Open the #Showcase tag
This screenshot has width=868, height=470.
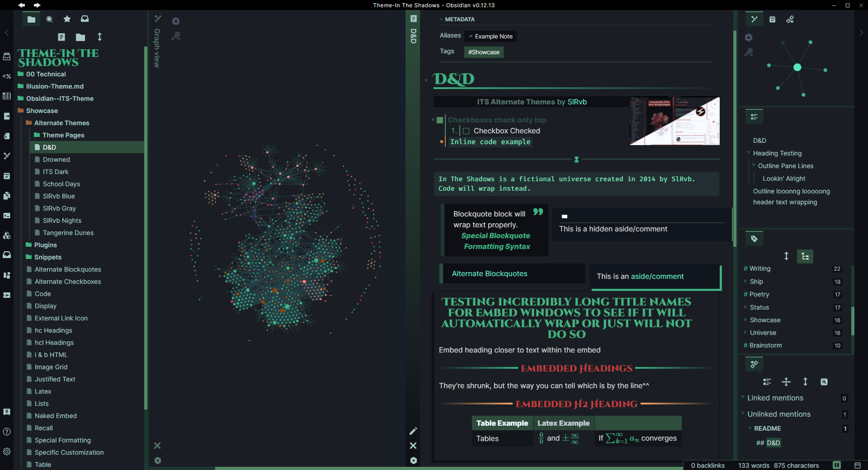click(484, 52)
